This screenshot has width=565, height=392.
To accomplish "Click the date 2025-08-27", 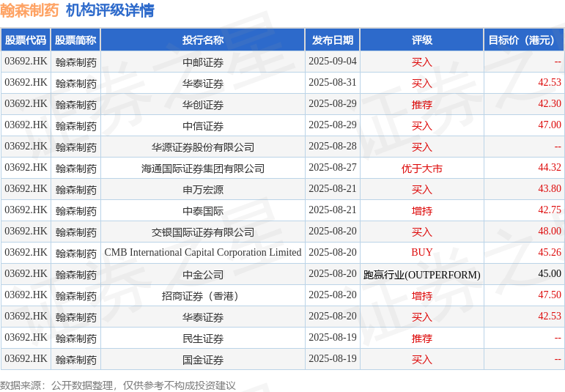I will coord(333,168).
